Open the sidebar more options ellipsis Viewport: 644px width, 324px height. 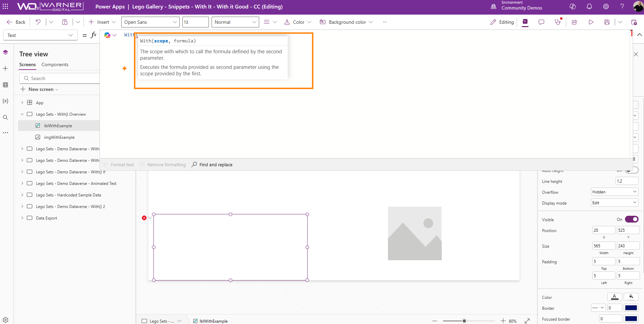pyautogui.click(x=5, y=133)
